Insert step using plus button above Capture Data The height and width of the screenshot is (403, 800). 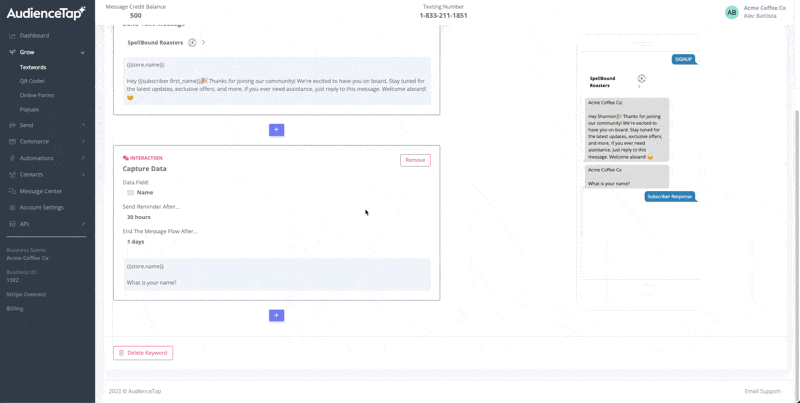tap(276, 130)
